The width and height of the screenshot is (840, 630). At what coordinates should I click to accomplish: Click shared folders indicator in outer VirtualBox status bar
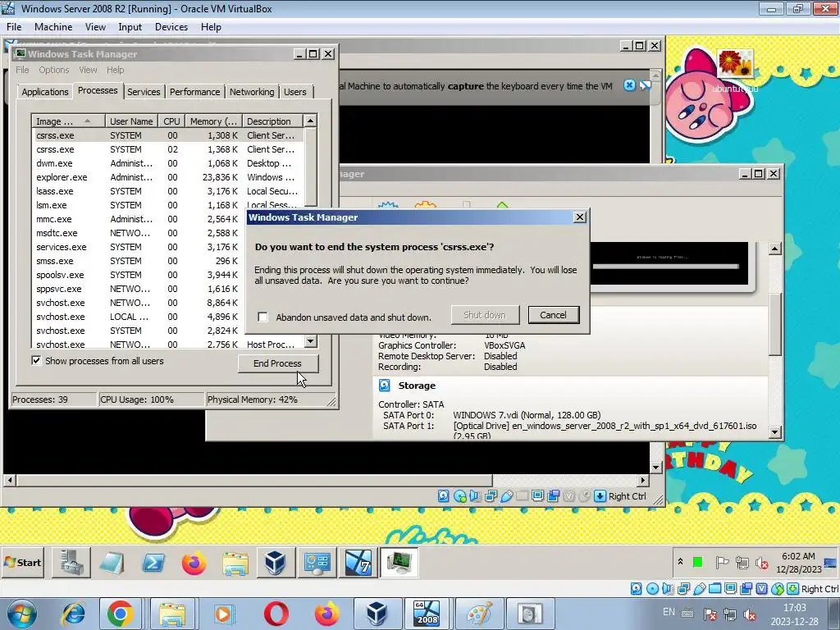714,589
